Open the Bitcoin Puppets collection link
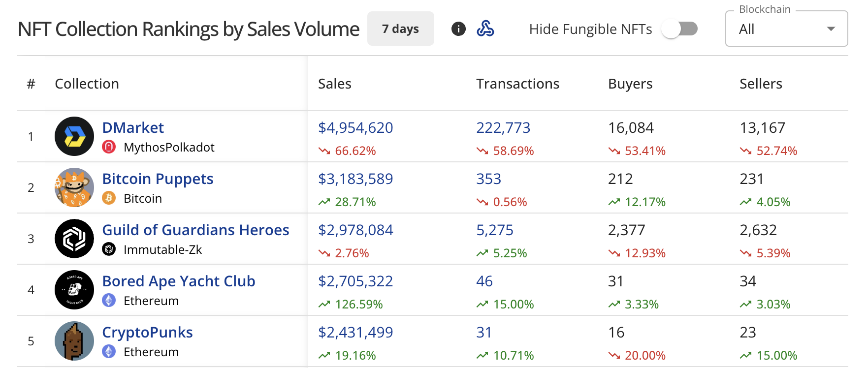 point(158,179)
